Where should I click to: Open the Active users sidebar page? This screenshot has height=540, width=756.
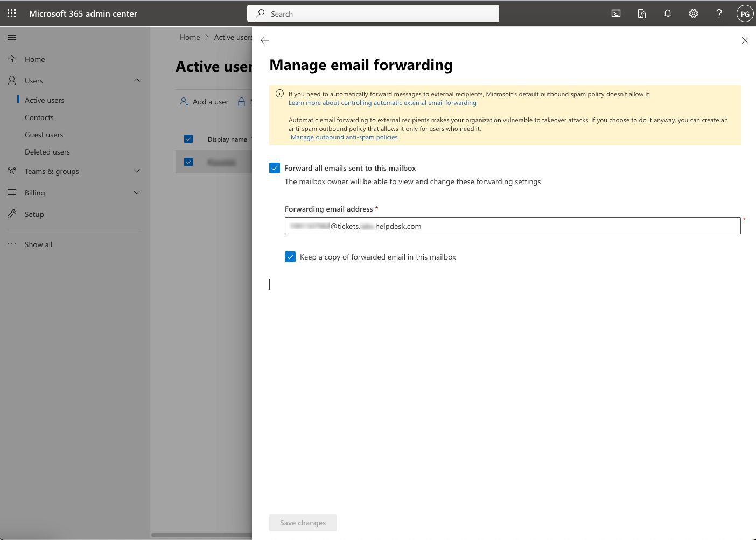[x=45, y=100]
